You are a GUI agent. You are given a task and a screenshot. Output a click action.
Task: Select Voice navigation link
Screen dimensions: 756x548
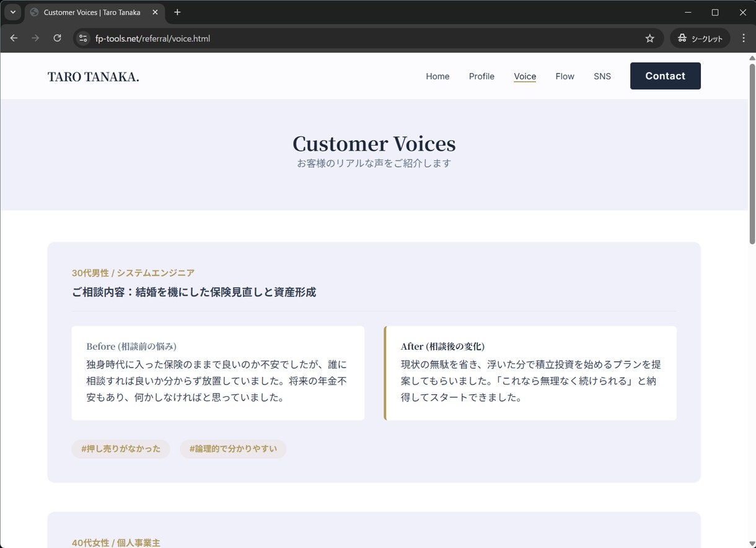[525, 76]
